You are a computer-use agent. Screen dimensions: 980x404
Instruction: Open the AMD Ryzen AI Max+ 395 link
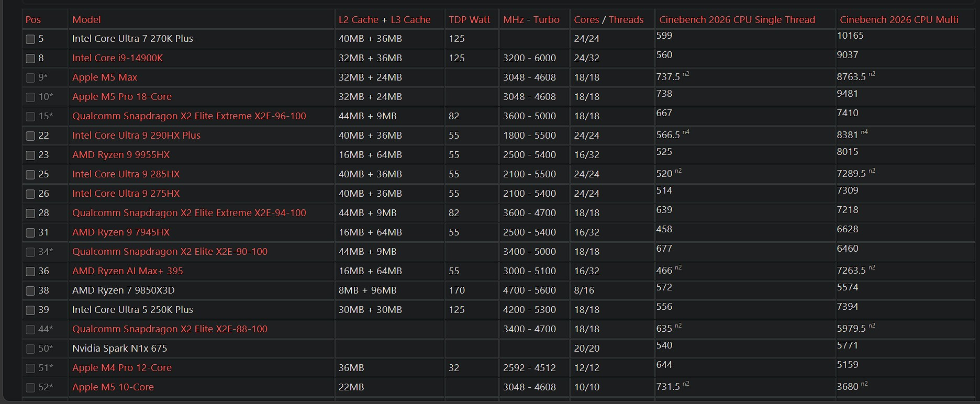(x=128, y=271)
